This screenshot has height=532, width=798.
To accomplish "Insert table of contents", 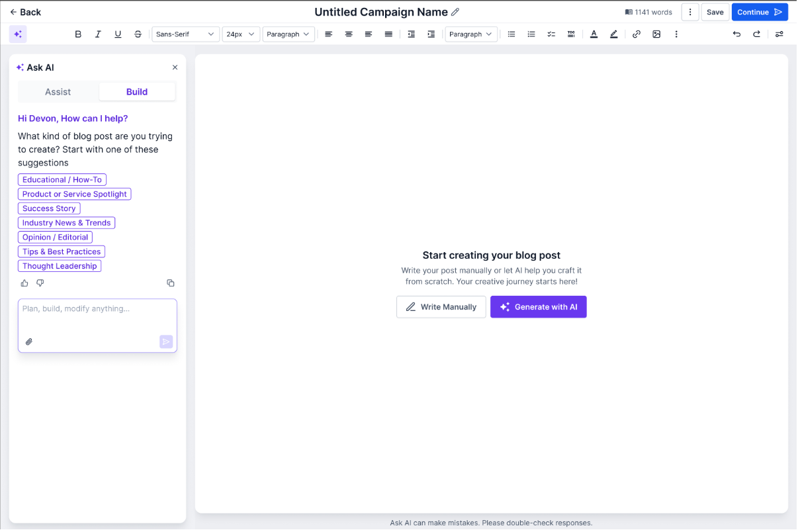I will [571, 34].
